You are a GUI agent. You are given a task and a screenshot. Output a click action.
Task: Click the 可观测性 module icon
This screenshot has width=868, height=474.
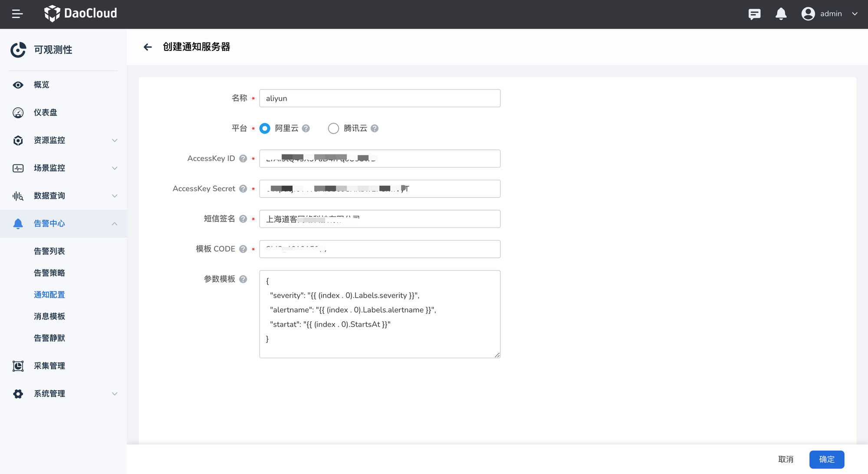(18, 50)
